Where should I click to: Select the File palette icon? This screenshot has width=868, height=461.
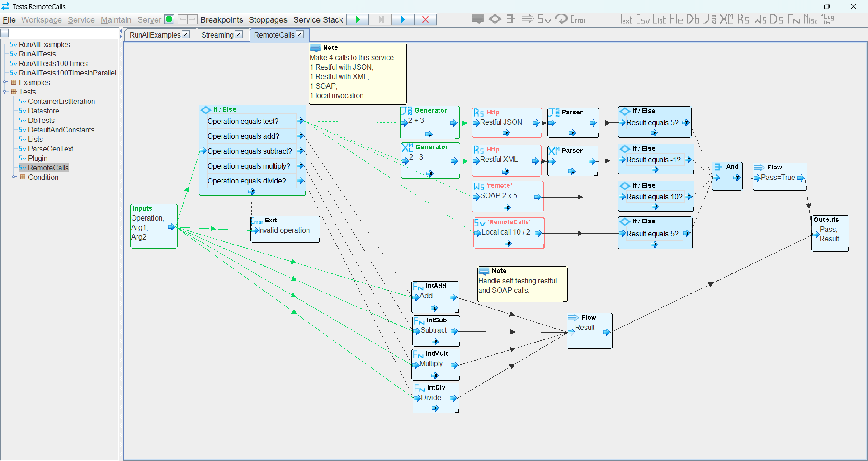[676, 19]
